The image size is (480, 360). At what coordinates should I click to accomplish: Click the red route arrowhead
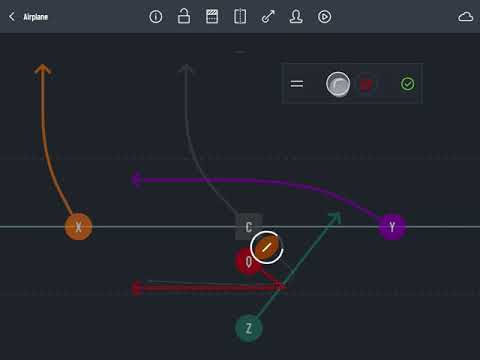(x=137, y=288)
